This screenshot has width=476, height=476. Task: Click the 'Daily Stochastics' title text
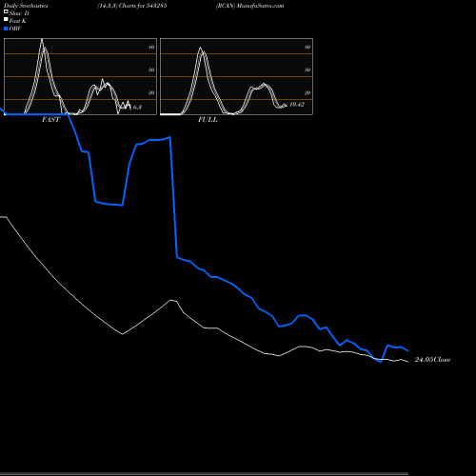pos(26,6)
